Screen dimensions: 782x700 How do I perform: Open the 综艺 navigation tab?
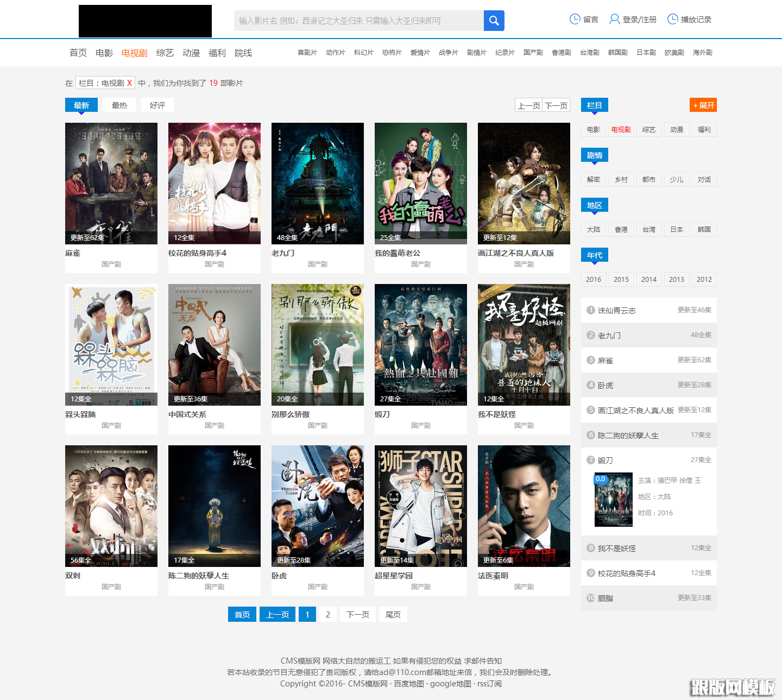[165, 53]
